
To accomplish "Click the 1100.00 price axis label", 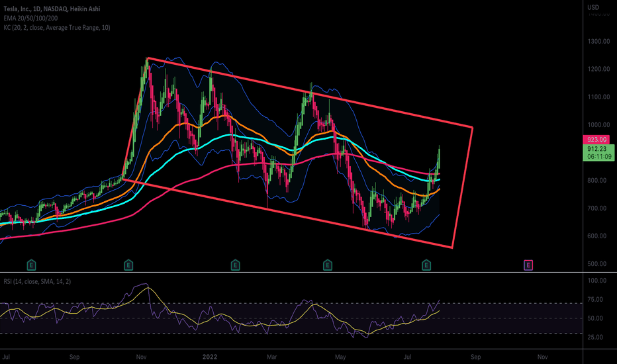I will point(598,97).
